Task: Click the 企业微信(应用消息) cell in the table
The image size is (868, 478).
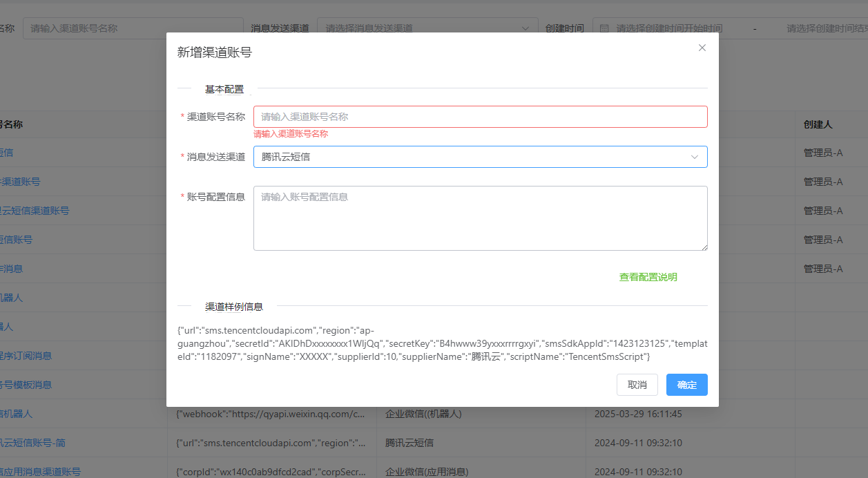Action: click(x=427, y=472)
